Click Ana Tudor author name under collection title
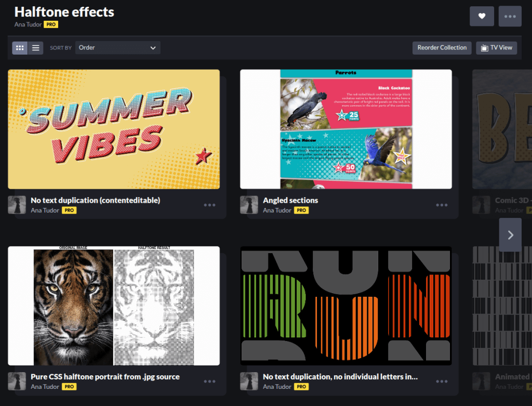 (x=29, y=24)
